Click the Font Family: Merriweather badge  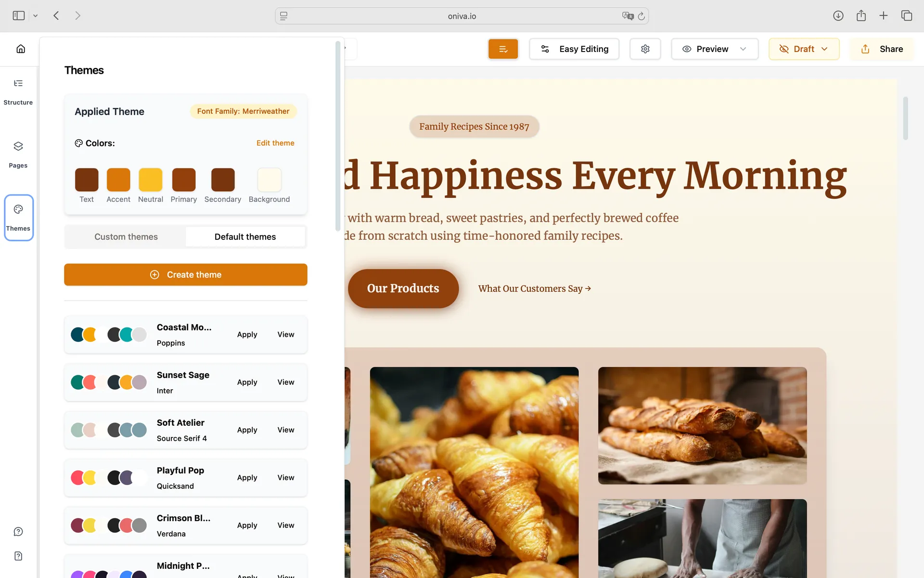[x=243, y=111]
